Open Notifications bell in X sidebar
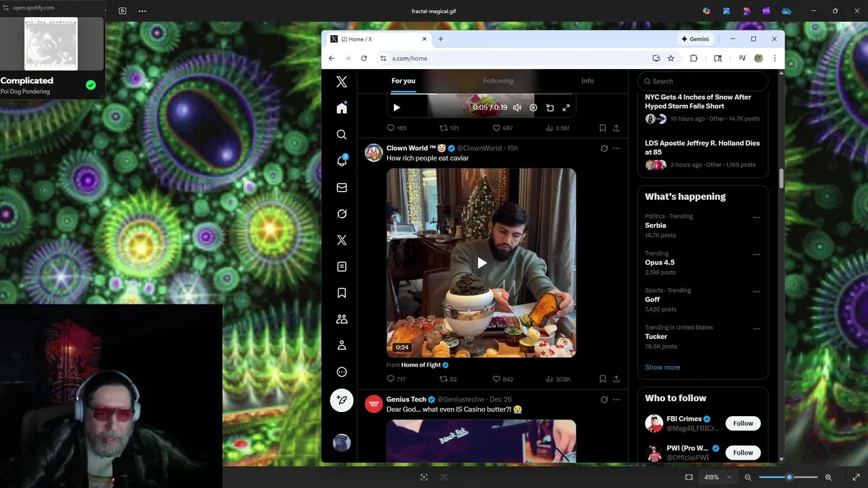Screen dimensions: 868x488 [x=342, y=161]
